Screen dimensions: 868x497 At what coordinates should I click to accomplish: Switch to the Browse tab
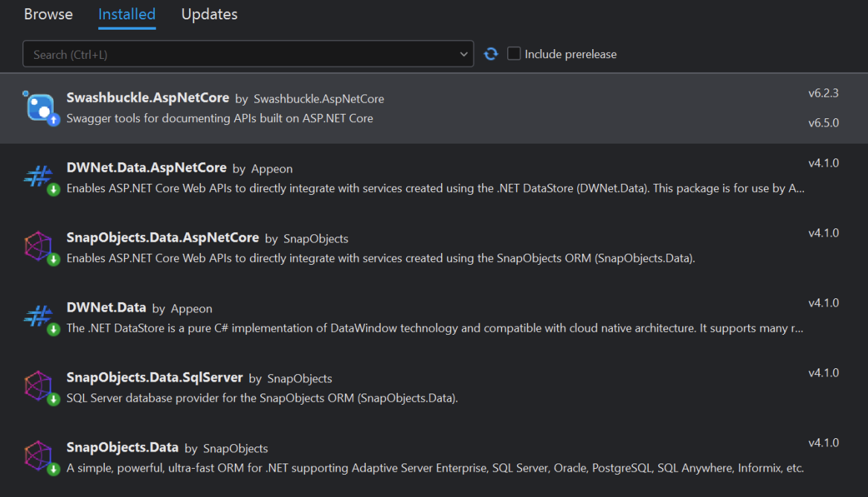[x=48, y=14]
